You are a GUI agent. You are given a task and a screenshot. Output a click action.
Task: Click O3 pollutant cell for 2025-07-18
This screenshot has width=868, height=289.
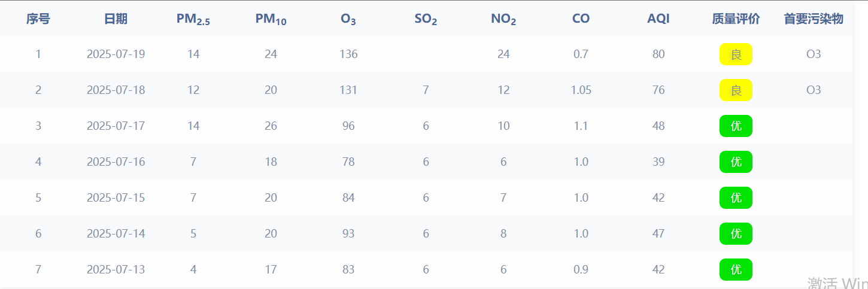[814, 90]
